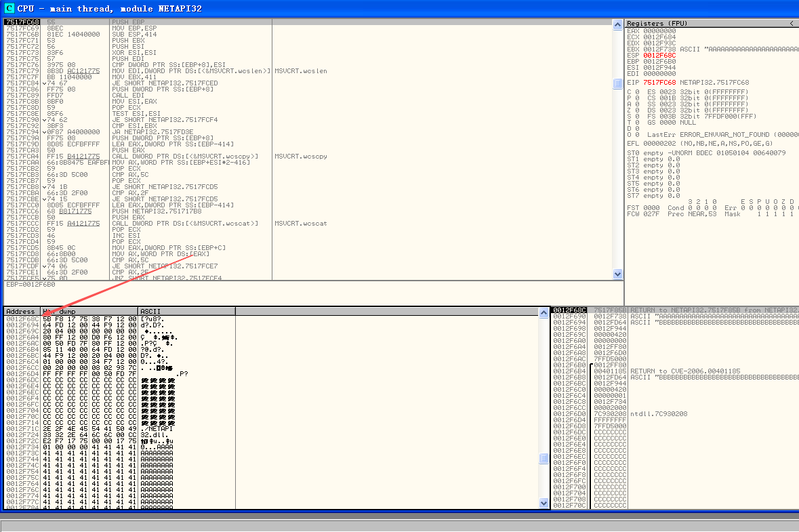Click the EBP=0012F6B0 information line
The height and width of the screenshot is (532, 799).
(x=30, y=285)
